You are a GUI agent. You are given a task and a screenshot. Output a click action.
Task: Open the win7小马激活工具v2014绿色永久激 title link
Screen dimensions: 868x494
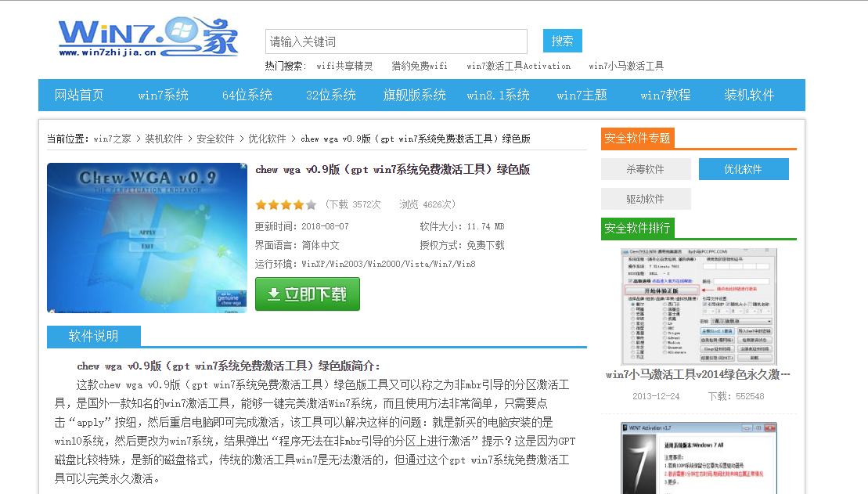pos(698,375)
